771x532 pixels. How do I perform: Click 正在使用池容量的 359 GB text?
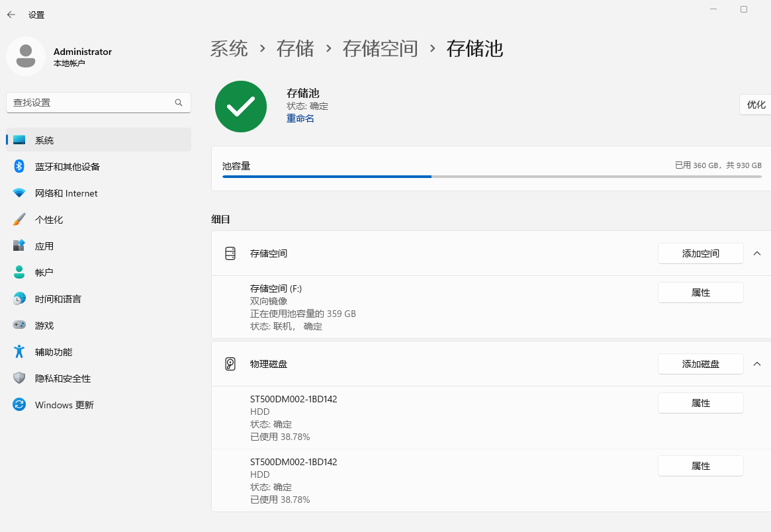[303, 314]
